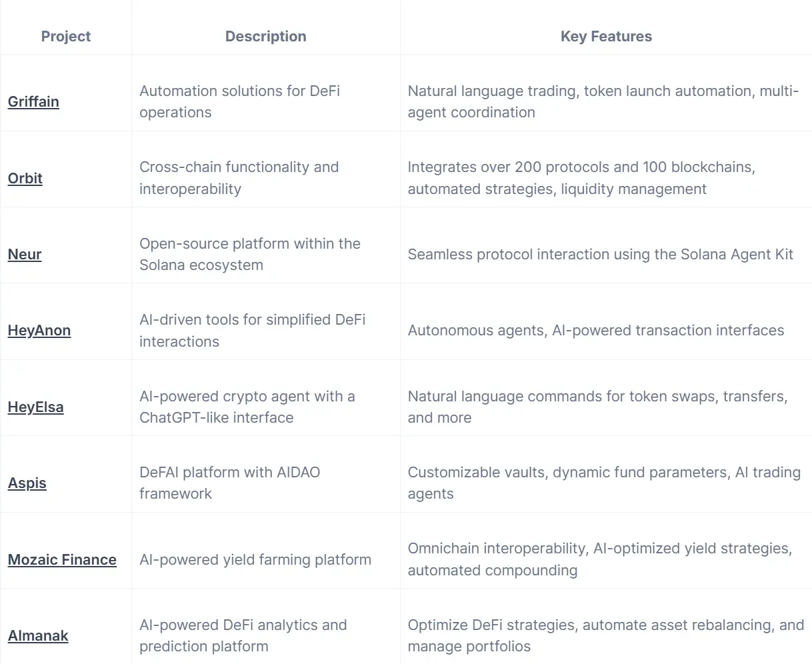Image resolution: width=812 pixels, height=664 pixels.
Task: Visit the HeyElsa link
Action: pyautogui.click(x=36, y=407)
